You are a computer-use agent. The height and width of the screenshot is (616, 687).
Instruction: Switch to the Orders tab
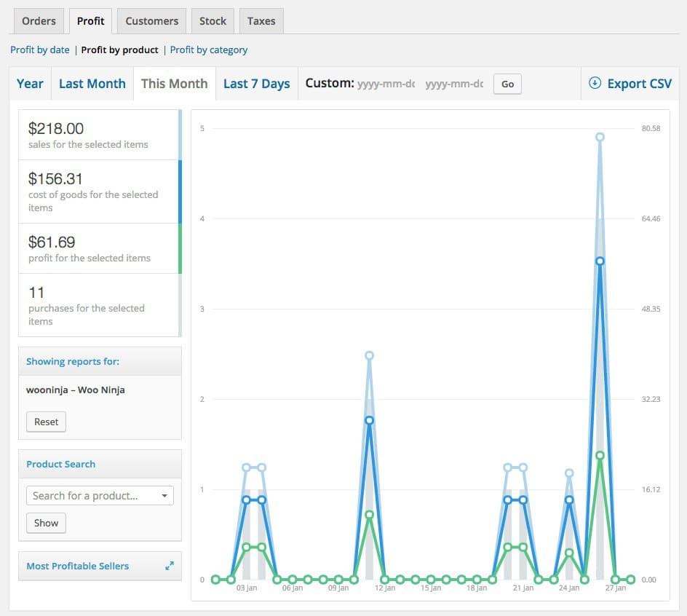pyautogui.click(x=39, y=21)
